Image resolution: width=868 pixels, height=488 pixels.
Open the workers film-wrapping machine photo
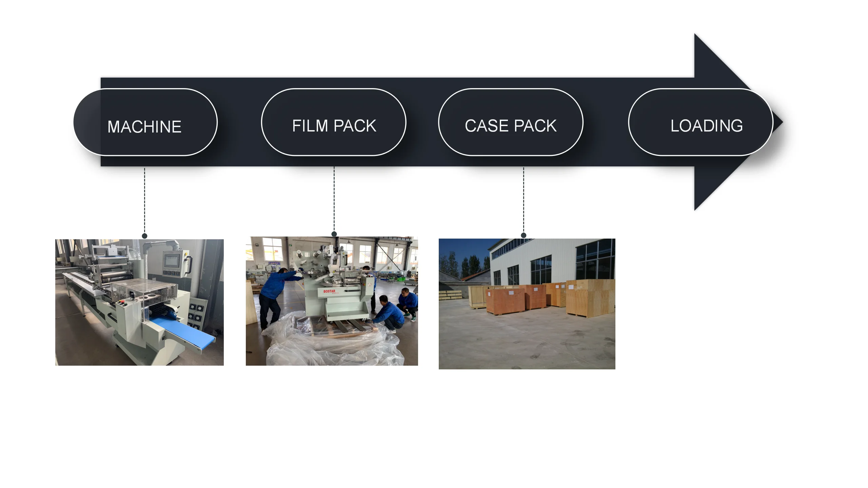click(332, 301)
